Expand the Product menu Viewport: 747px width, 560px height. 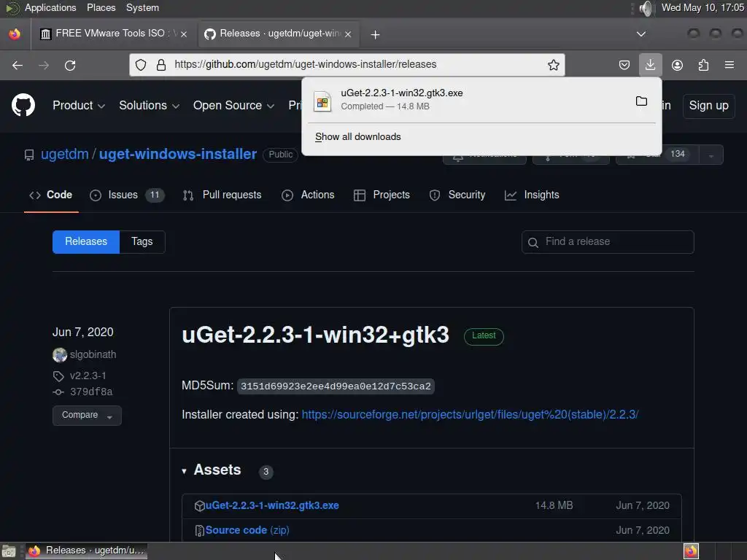click(79, 105)
